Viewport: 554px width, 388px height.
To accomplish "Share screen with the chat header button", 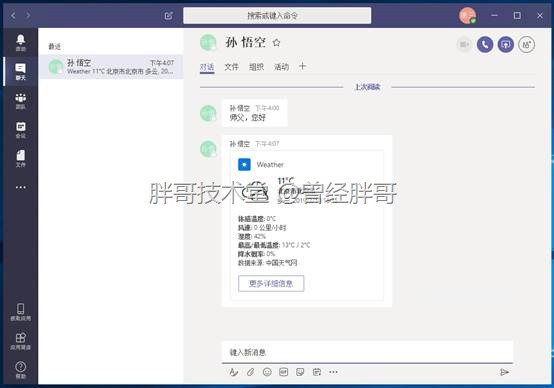I will click(x=506, y=45).
